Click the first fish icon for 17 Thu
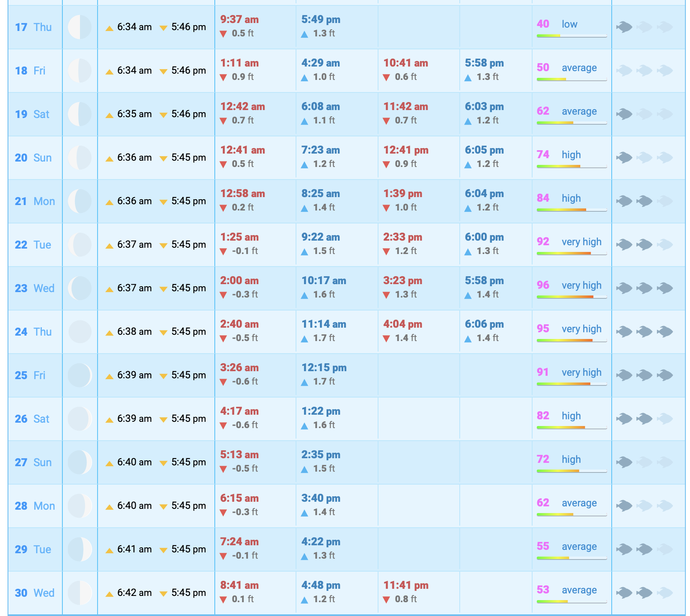 [624, 27]
